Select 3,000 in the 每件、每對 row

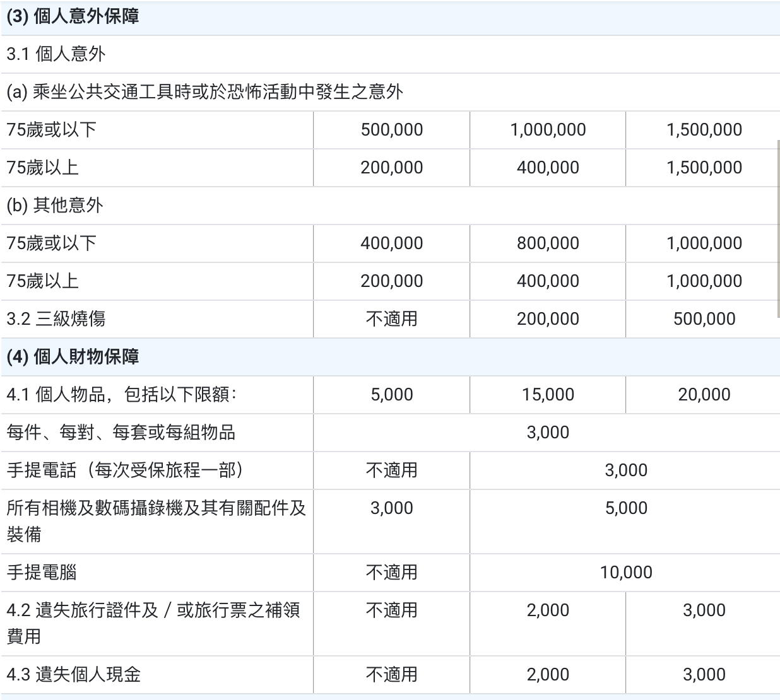point(548,433)
